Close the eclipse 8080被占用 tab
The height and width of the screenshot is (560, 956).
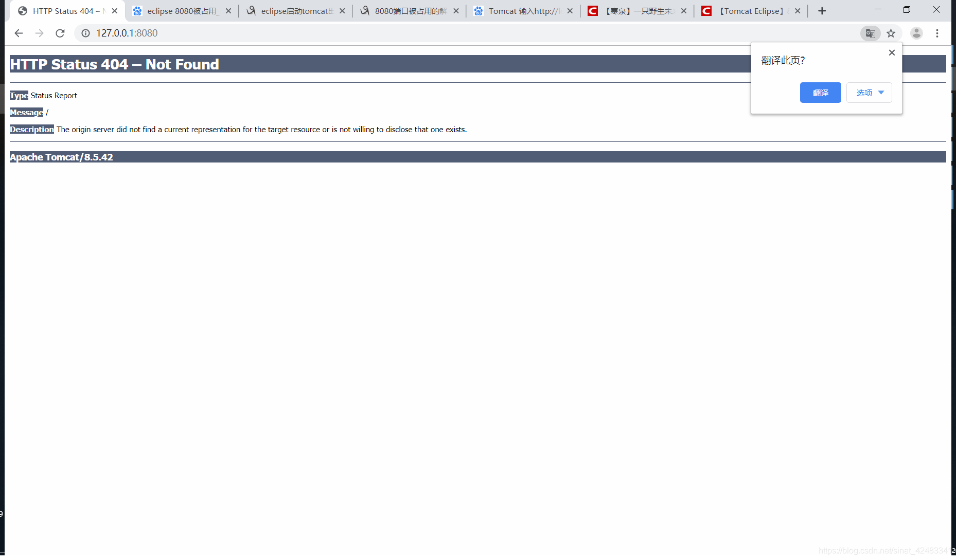(x=228, y=11)
